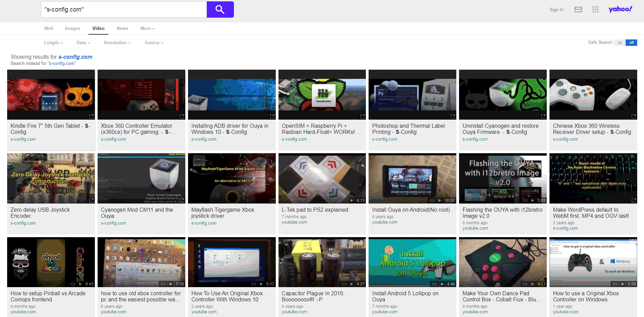The image size is (644, 317).
Task: Open L-Tek pad to PS2 explained title
Action: tap(315, 210)
